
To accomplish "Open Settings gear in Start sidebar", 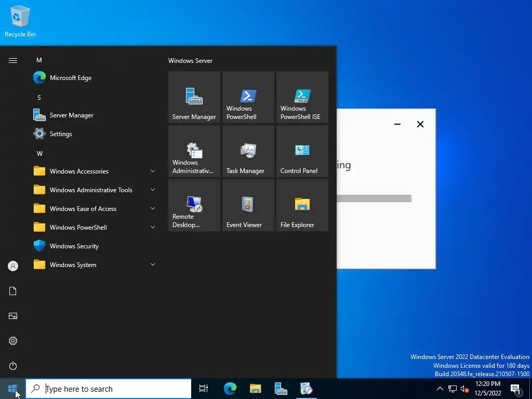I will (13, 341).
